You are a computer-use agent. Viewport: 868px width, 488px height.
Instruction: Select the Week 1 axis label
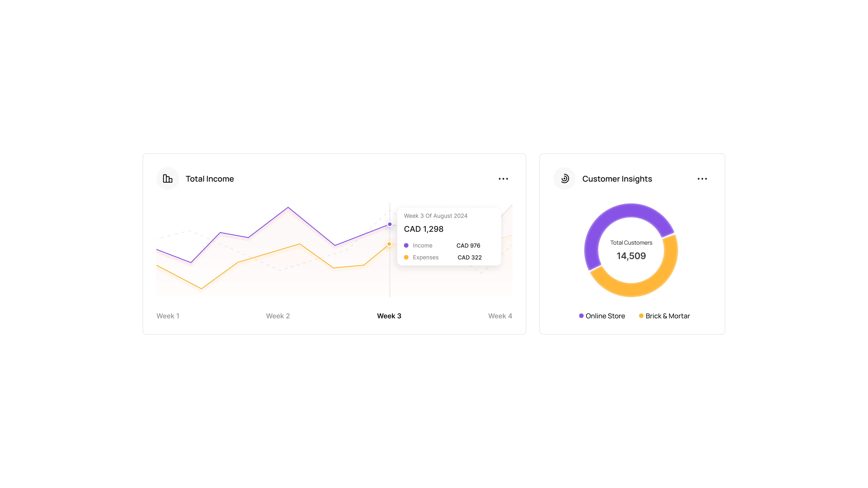(168, 316)
